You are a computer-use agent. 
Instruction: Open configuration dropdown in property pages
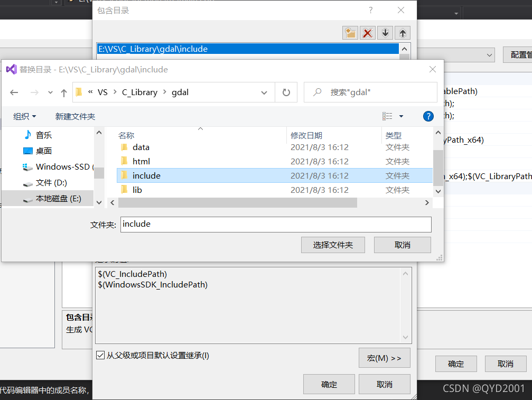489,55
